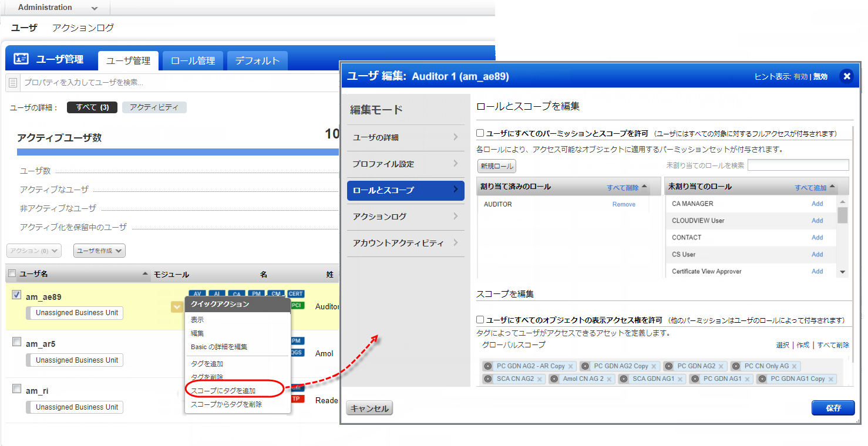
Task: Click the circle icon of PC GDN AG2 - AR Copy
Action: 487,366
